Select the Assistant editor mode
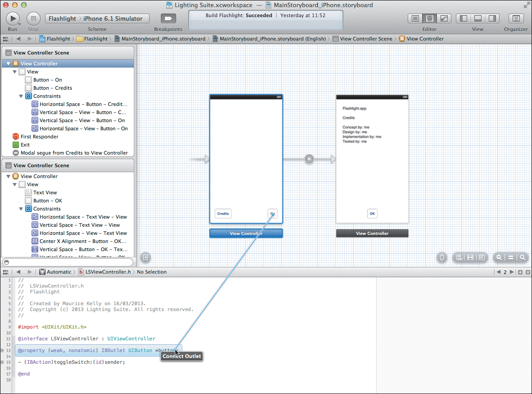Image resolution: width=532 pixels, height=394 pixels. (430, 18)
